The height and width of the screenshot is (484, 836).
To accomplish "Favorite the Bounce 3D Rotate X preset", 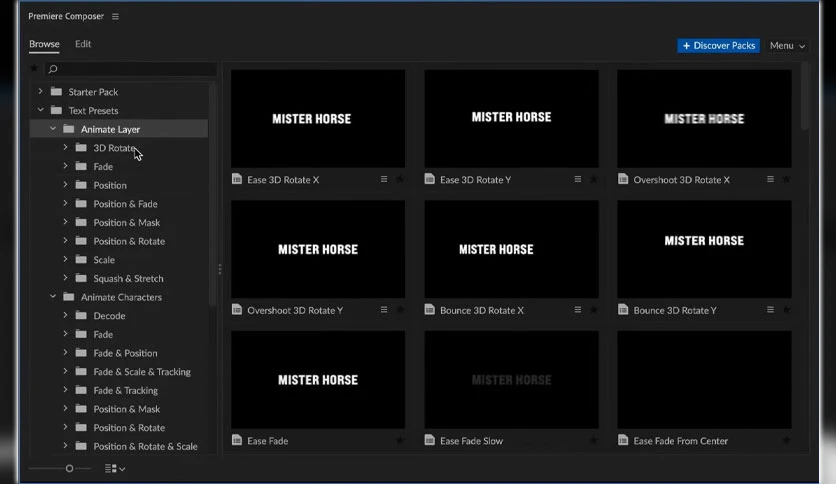I will tap(593, 310).
